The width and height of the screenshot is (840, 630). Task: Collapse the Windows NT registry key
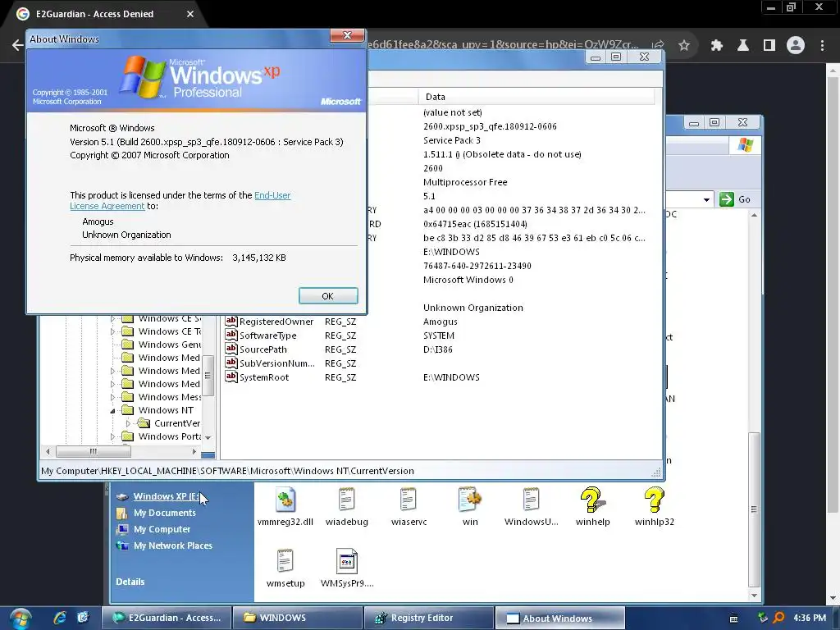[112, 411]
